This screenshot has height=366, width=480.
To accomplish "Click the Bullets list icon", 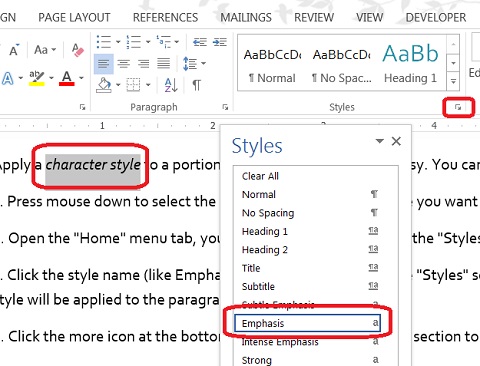I will (x=104, y=42).
